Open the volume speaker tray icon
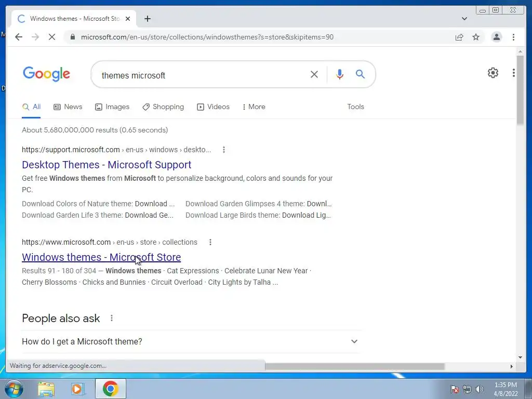 tap(480, 389)
